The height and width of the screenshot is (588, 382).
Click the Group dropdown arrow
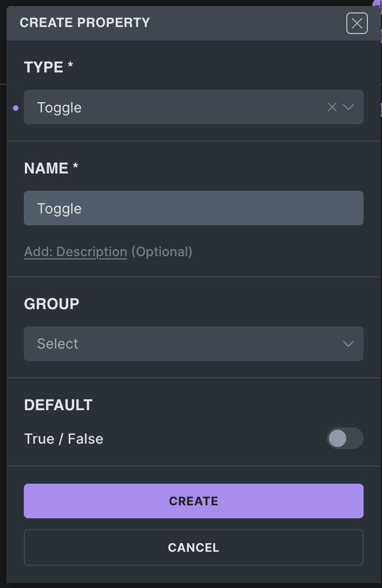tap(348, 344)
